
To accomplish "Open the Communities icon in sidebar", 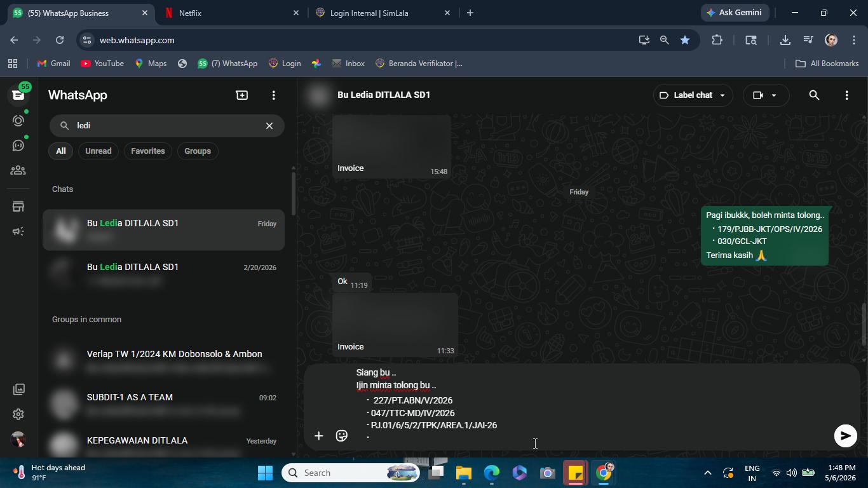I will coord(18,170).
